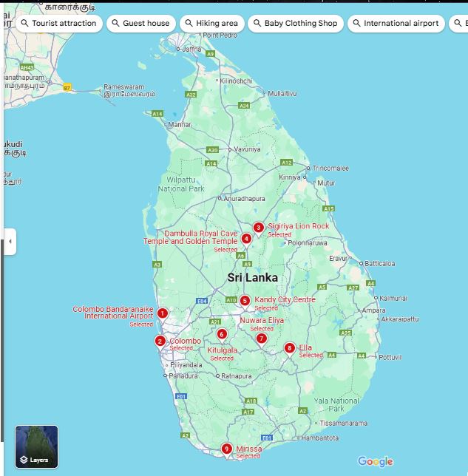Select the Guest house search chip

click(x=140, y=24)
